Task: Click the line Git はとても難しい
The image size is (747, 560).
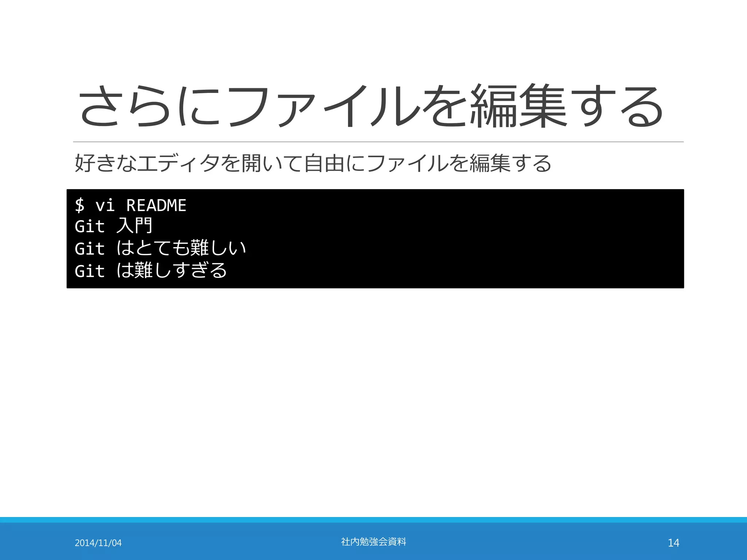Action: tap(160, 248)
